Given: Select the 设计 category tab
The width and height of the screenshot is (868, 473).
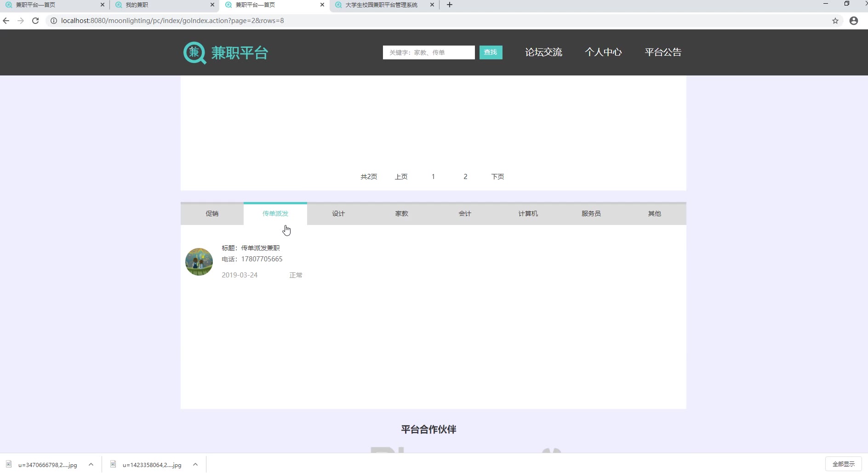Looking at the screenshot, I should [x=338, y=213].
